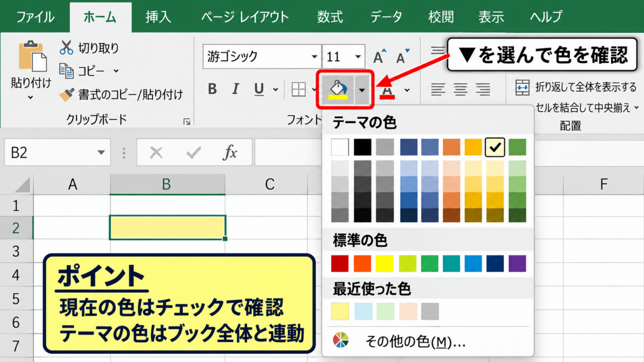Increase font size with the larger A icon

coord(379,56)
